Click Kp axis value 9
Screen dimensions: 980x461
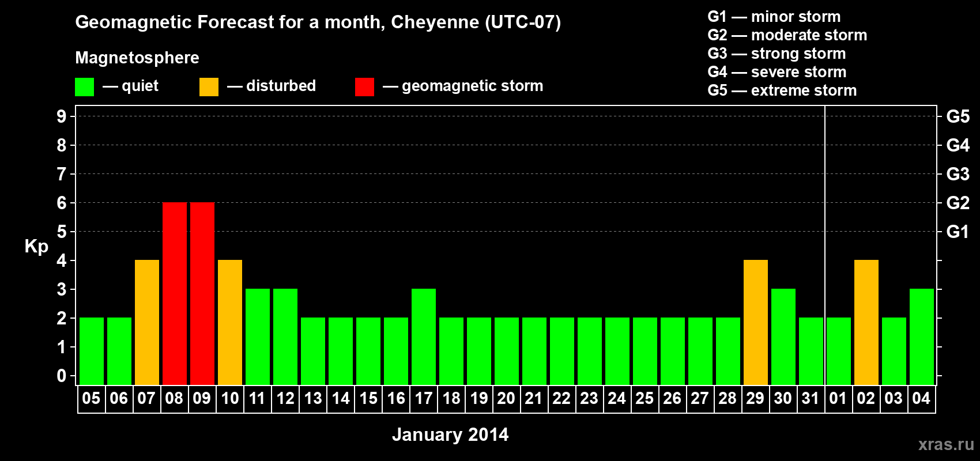pos(62,116)
